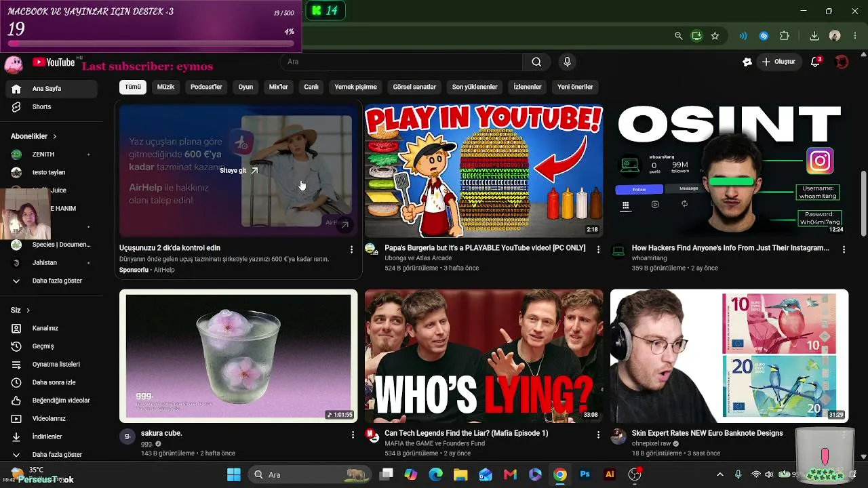Open the more options menu for sakura cube video
Image resolution: width=868 pixels, height=488 pixels.
pyautogui.click(x=353, y=434)
